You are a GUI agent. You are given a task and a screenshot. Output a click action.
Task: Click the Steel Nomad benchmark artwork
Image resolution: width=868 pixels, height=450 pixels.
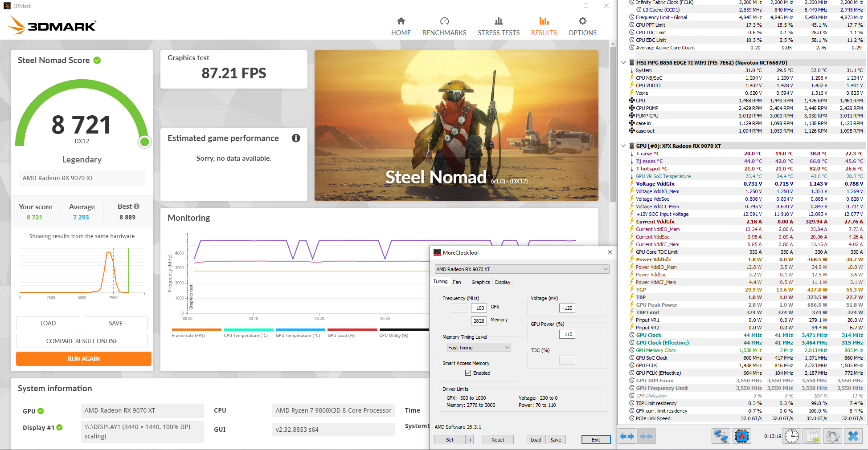(x=456, y=126)
